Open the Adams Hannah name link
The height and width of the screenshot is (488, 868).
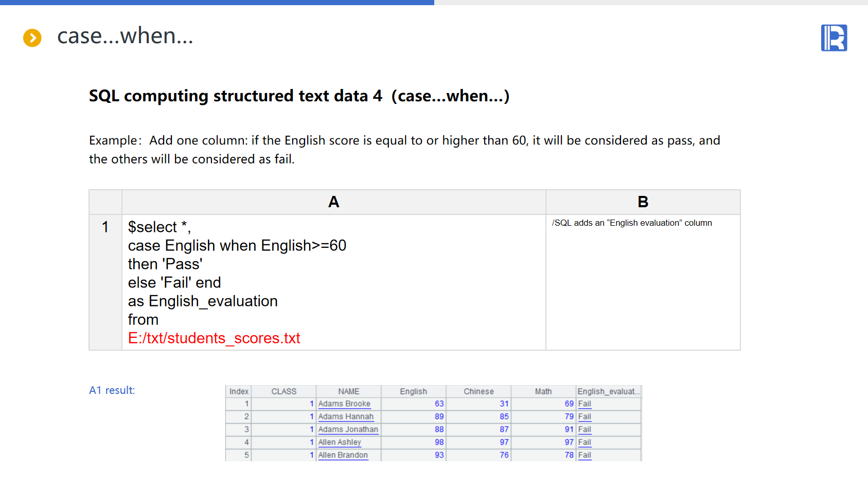click(x=346, y=417)
